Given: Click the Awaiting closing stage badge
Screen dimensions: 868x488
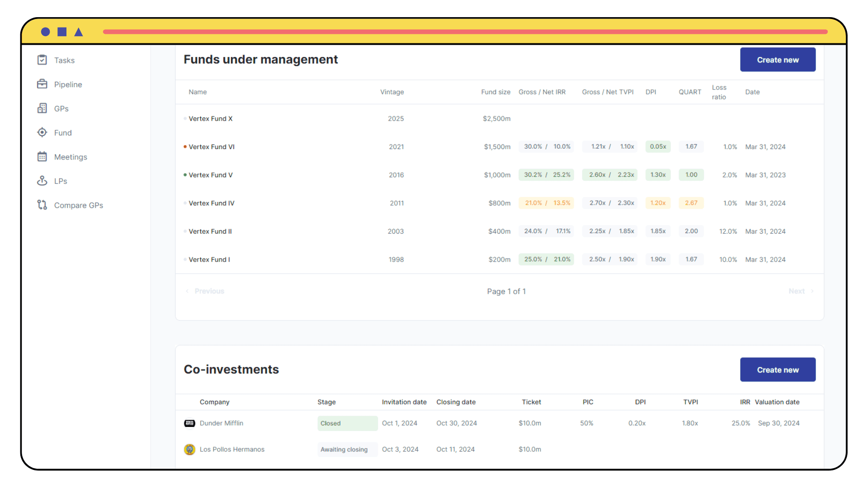Looking at the screenshot, I should point(347,450).
